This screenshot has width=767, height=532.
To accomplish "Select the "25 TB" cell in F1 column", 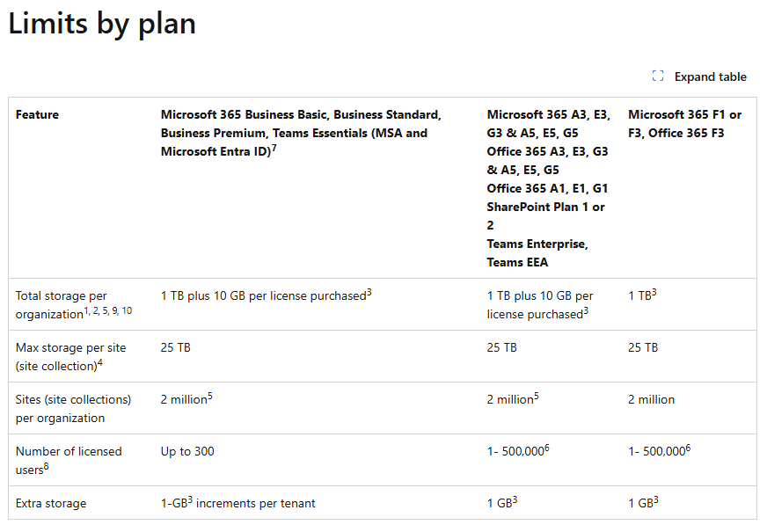I will point(642,347).
